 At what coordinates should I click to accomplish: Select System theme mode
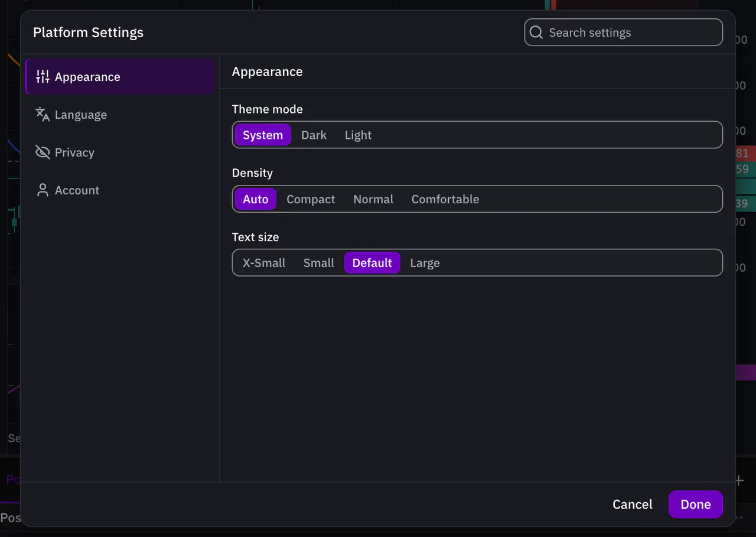point(263,135)
